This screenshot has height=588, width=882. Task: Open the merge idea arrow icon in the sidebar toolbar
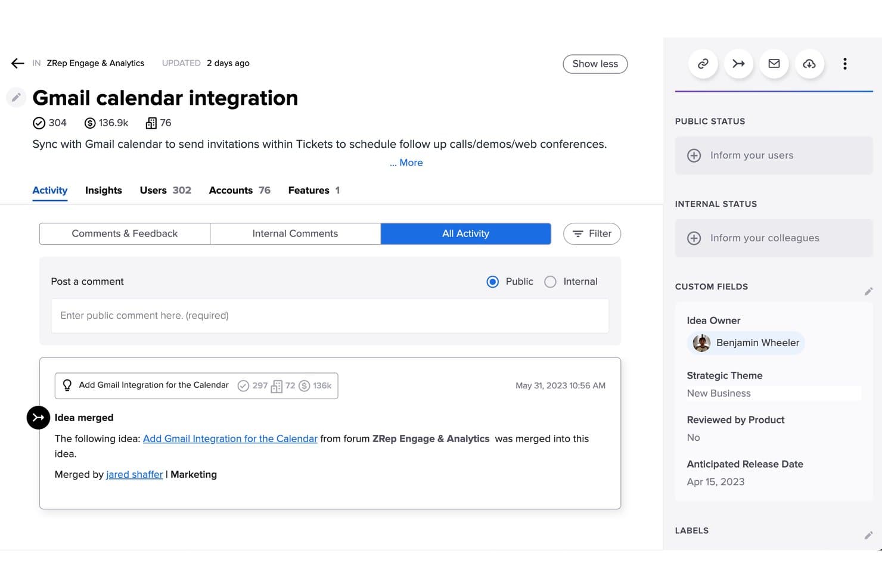tap(738, 64)
